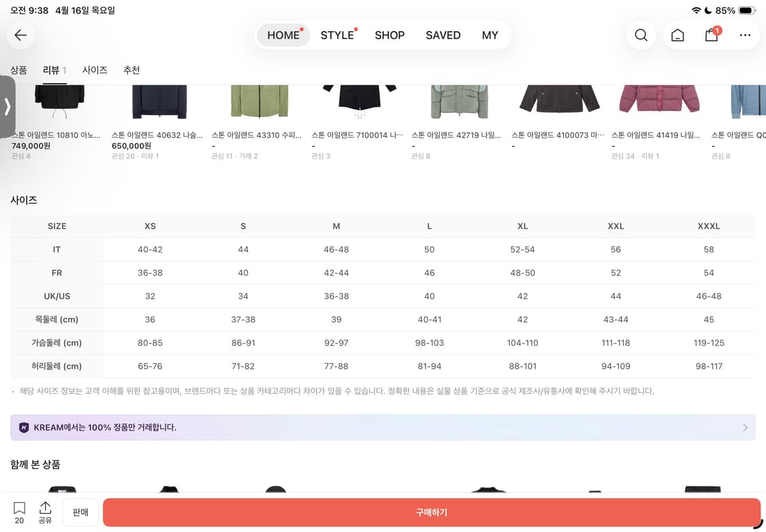Go to the MY tab
766x532 pixels.
(490, 35)
